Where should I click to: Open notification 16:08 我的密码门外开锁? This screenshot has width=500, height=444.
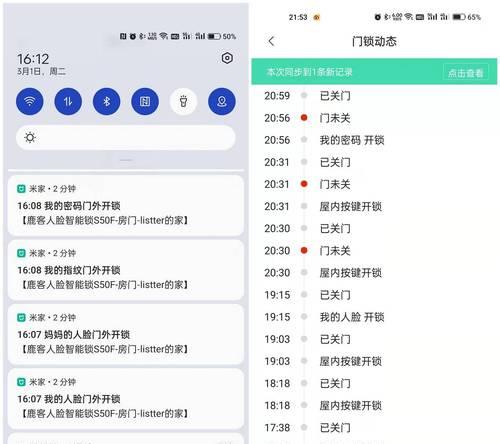point(126,205)
